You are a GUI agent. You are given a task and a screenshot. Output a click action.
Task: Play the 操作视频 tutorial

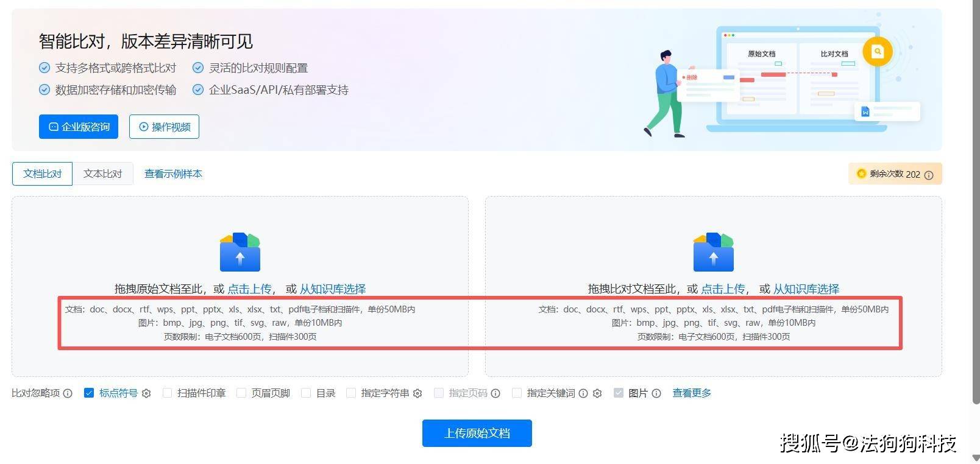click(x=164, y=127)
